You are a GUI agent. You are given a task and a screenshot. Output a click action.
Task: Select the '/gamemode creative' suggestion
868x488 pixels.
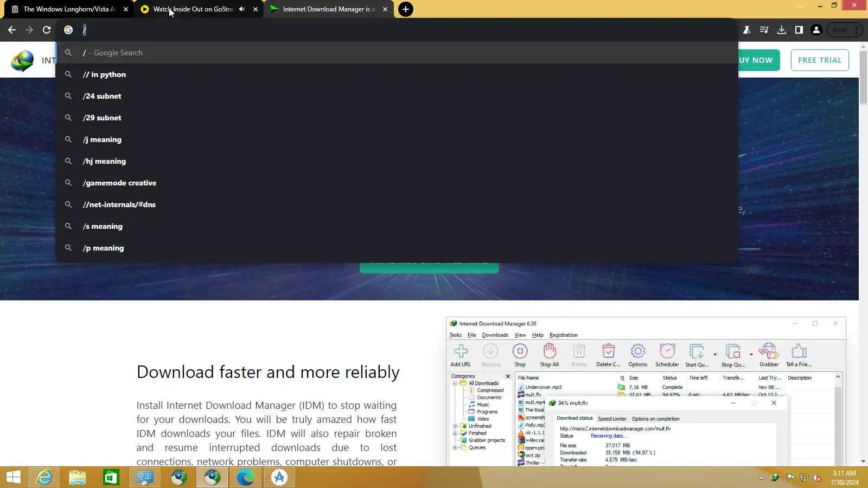tap(397, 183)
